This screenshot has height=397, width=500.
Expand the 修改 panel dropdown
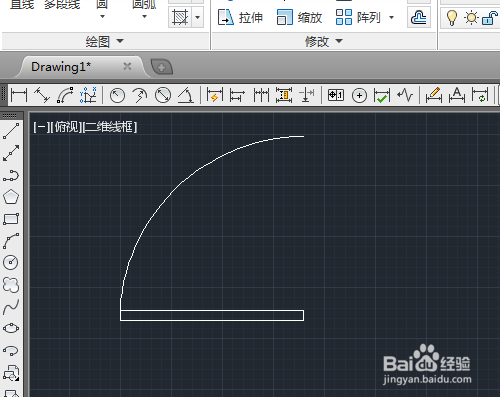(324, 41)
